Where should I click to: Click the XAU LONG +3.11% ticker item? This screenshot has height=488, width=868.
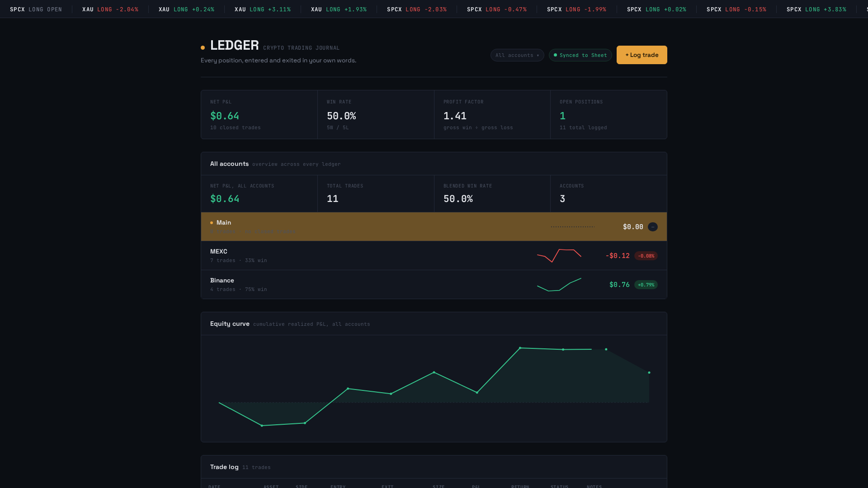pyautogui.click(x=263, y=9)
